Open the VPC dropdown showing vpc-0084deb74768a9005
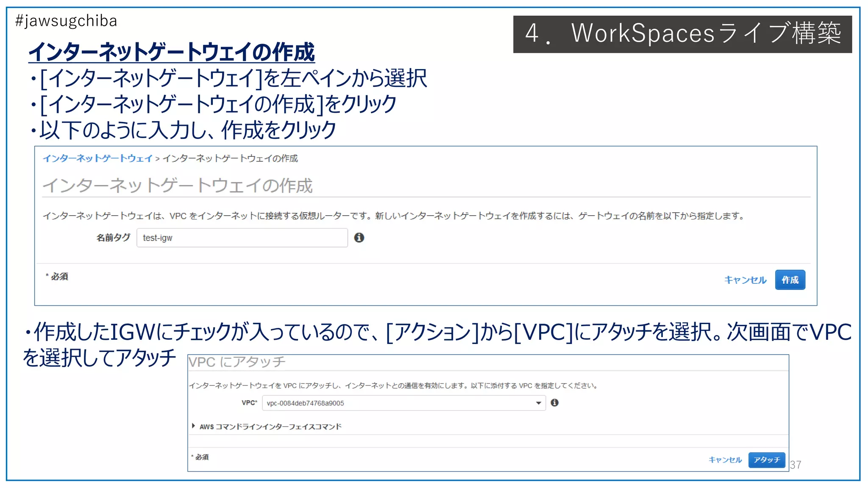This screenshot has height=488, width=868. click(x=404, y=403)
